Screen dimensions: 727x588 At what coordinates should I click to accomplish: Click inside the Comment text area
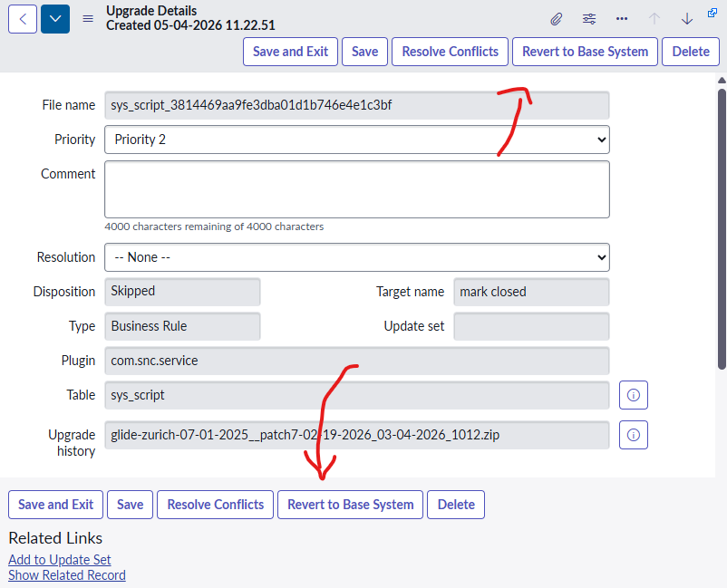(356, 189)
